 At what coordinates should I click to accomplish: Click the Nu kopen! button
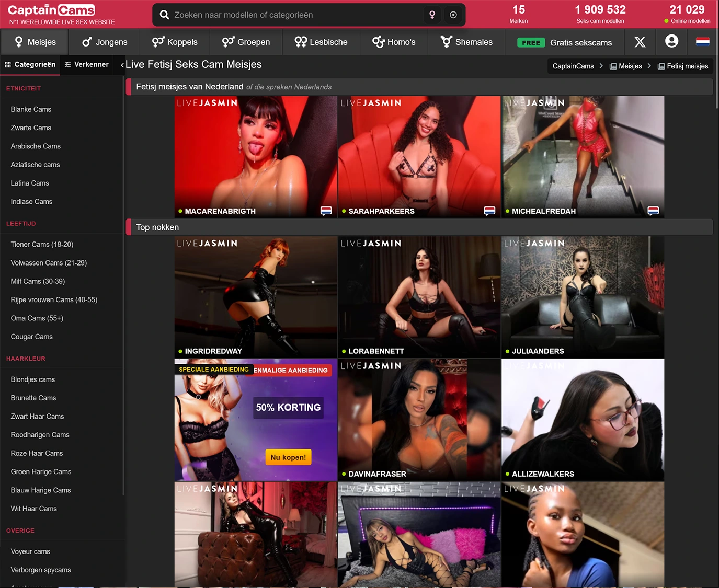coord(288,457)
